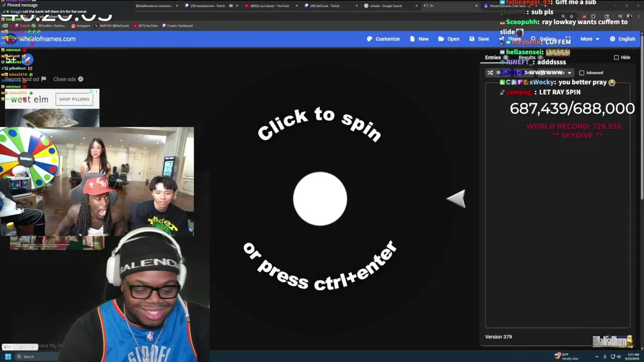Create a New wheel
Screen dimensions: 644x362
coord(419,39)
